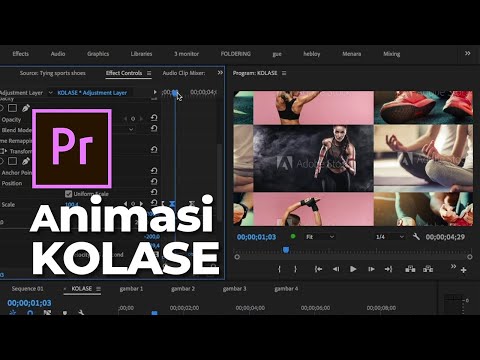Switch to Graphics workspace
Image resolution: width=480 pixels, height=360 pixels.
point(98,54)
